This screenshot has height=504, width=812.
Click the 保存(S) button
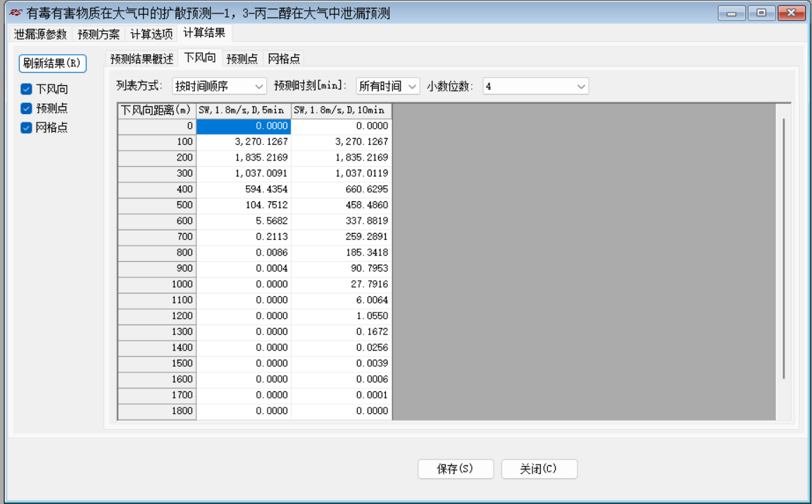click(x=455, y=469)
